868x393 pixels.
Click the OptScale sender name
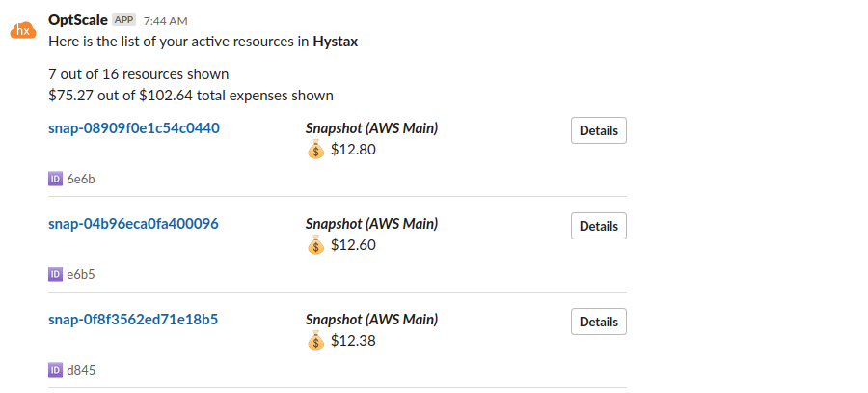(77, 19)
